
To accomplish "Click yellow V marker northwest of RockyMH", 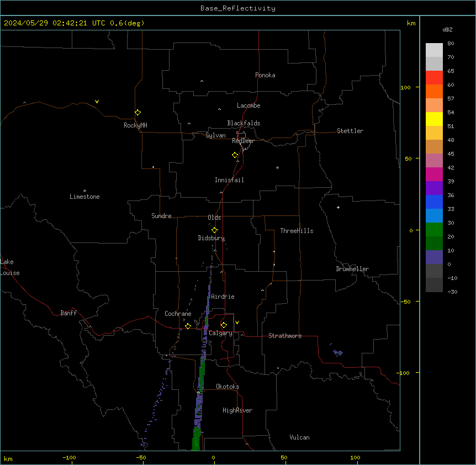I will (x=97, y=102).
